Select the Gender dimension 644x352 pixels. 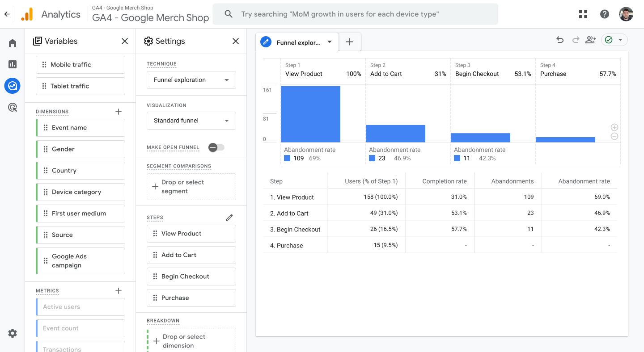pos(80,149)
